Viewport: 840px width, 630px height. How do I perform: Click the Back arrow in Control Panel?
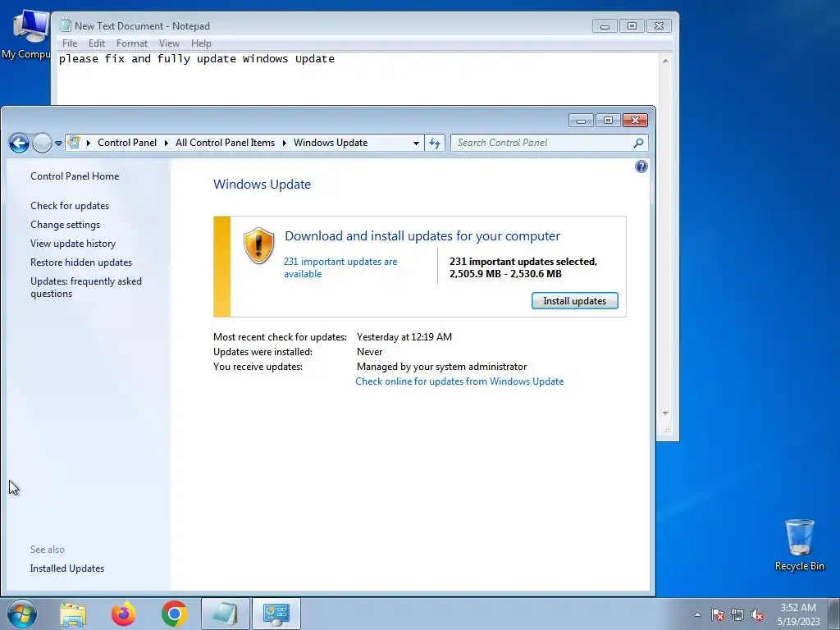tap(20, 143)
